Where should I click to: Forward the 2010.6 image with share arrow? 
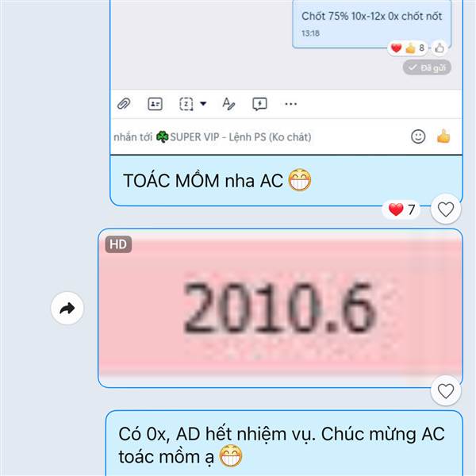67,308
